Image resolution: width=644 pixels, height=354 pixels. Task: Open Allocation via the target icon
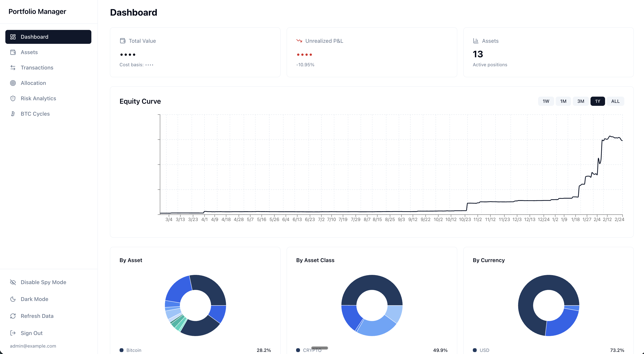point(13,83)
